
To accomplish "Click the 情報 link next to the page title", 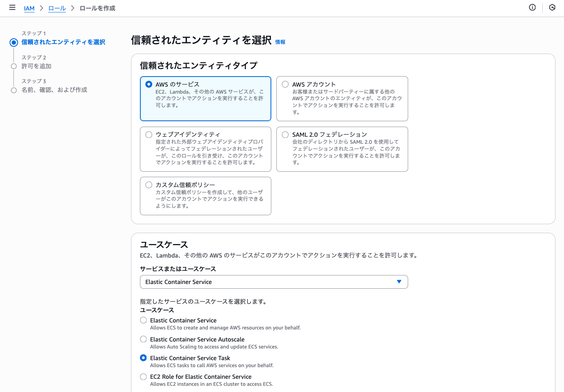I will click(280, 42).
